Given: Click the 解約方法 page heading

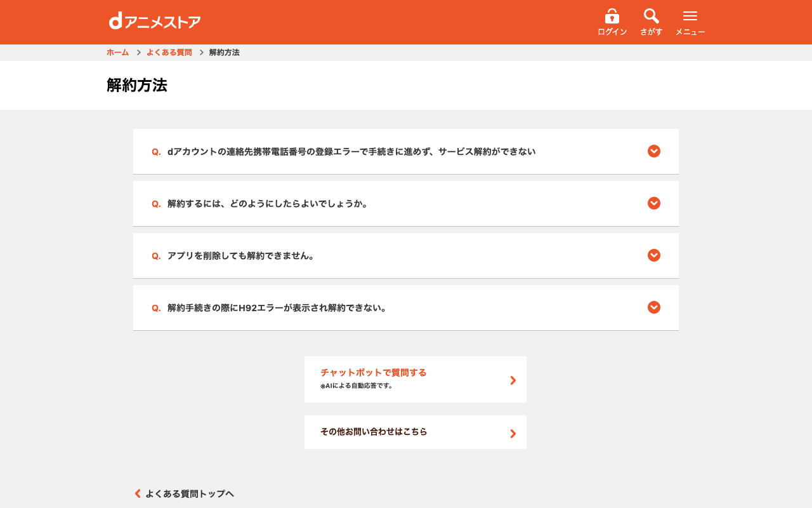Looking at the screenshot, I should [137, 85].
